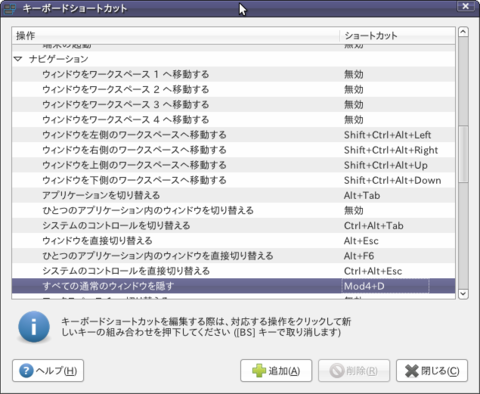Select ウィンドウを下側のワークスペースへ移動する row
This screenshot has width=480, height=394.
[233, 180]
